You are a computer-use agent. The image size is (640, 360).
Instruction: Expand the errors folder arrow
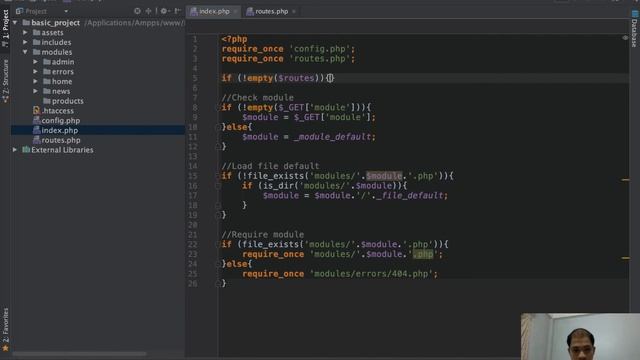tap(36, 71)
